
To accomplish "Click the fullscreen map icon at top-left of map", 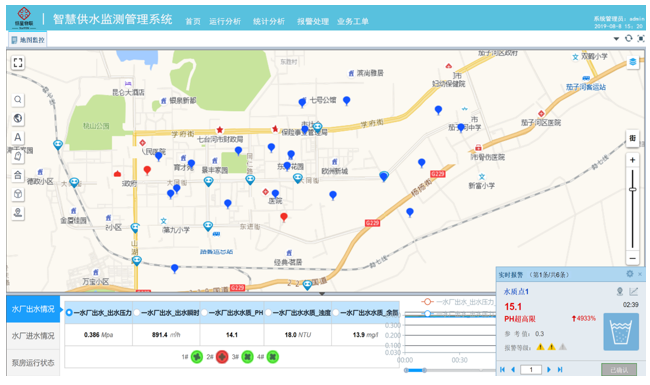I will (18, 63).
